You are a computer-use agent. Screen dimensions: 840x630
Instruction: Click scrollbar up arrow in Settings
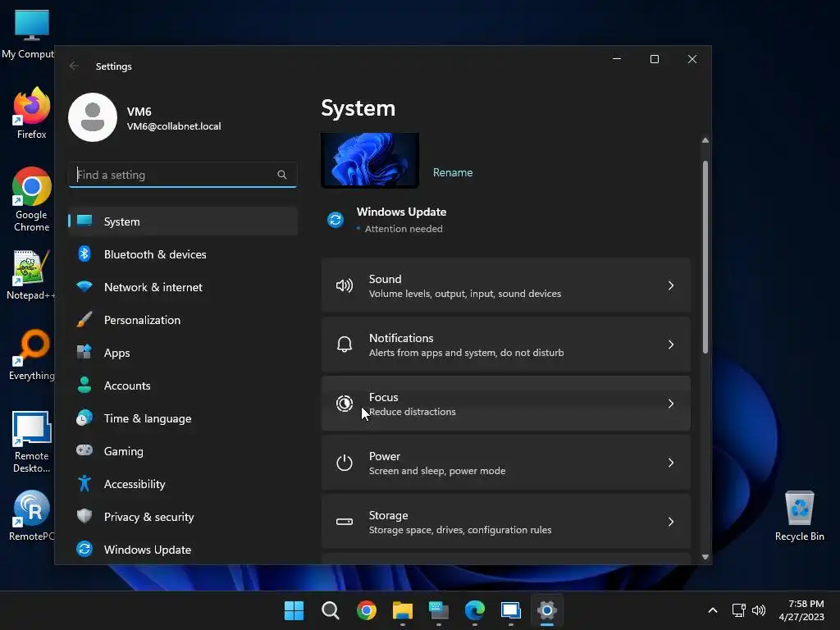click(705, 140)
